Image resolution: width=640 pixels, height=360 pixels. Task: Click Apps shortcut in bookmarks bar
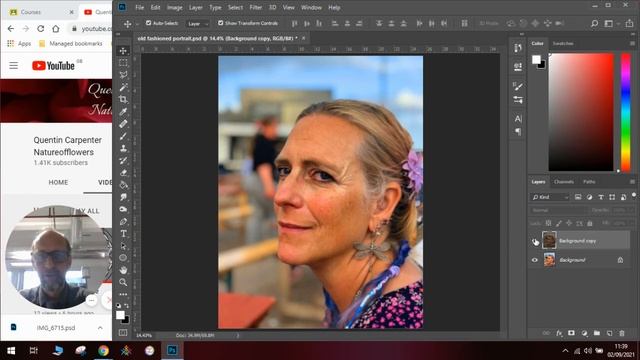point(19,43)
